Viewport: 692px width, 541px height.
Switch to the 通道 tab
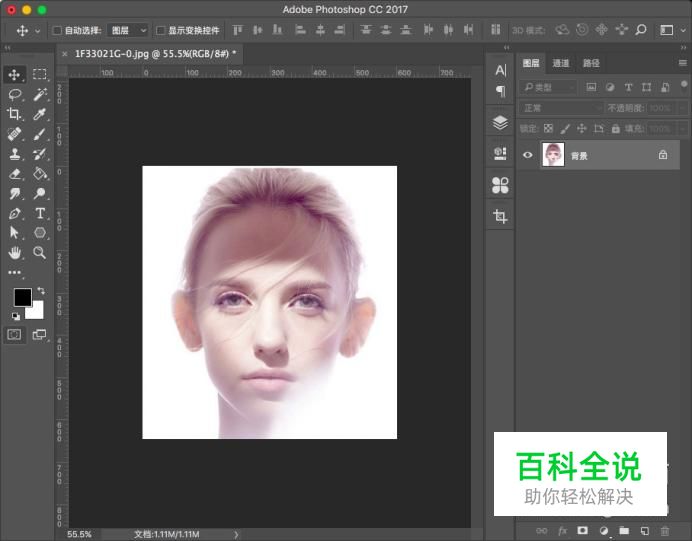pyautogui.click(x=561, y=63)
